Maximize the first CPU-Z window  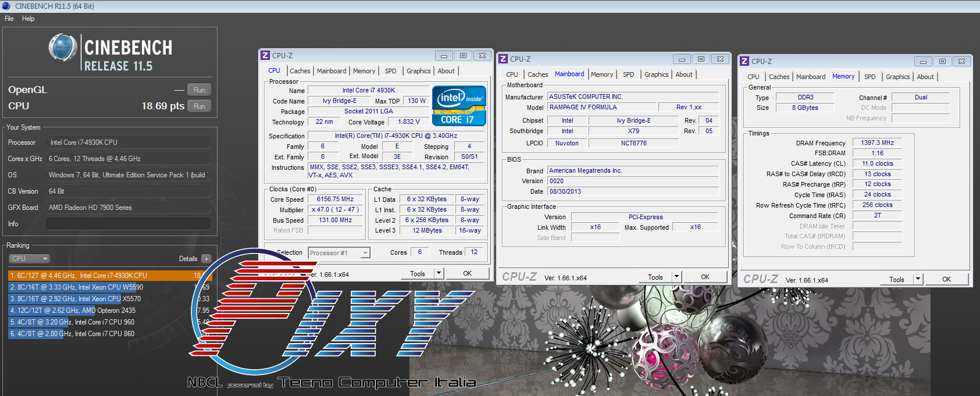(463, 56)
